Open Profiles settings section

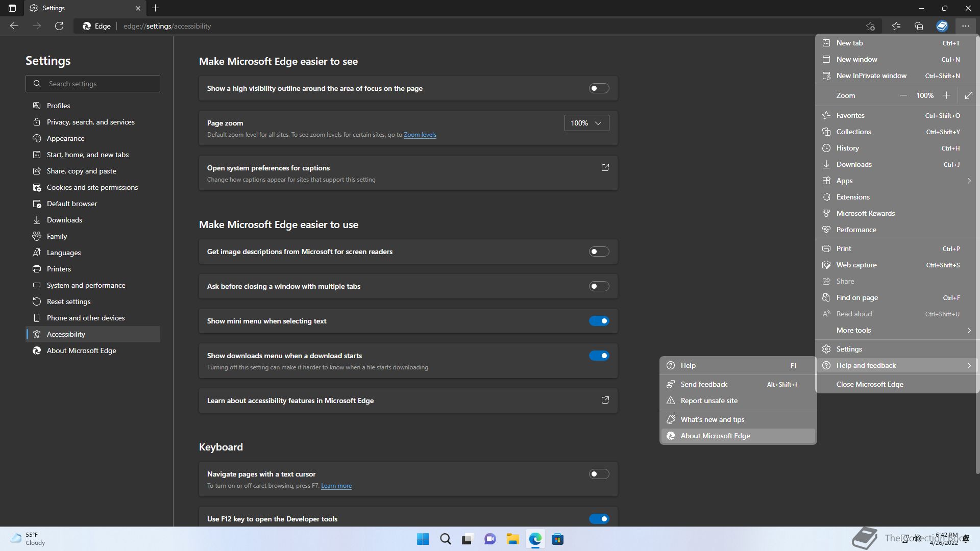click(93, 106)
